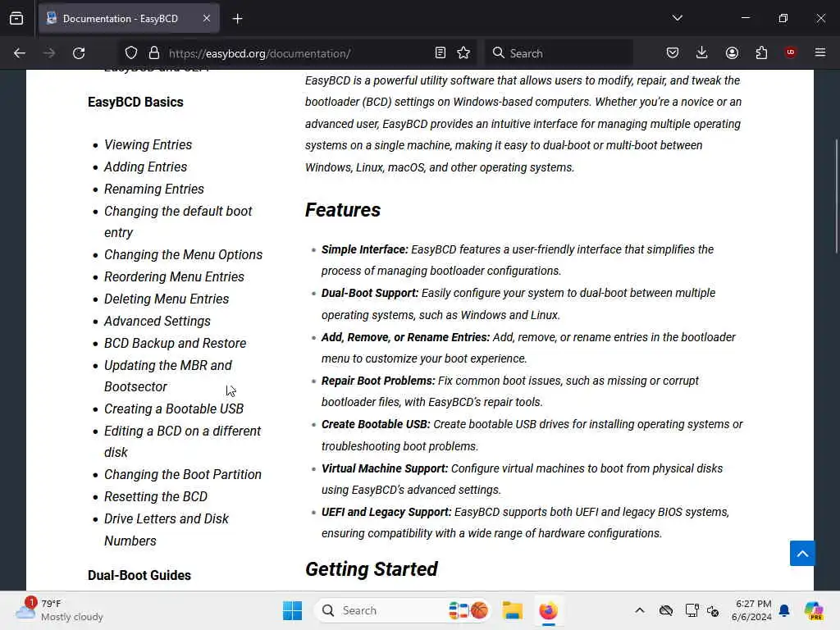Image resolution: width=840 pixels, height=630 pixels.
Task: Click the taskbar Search box
Action: click(403, 610)
